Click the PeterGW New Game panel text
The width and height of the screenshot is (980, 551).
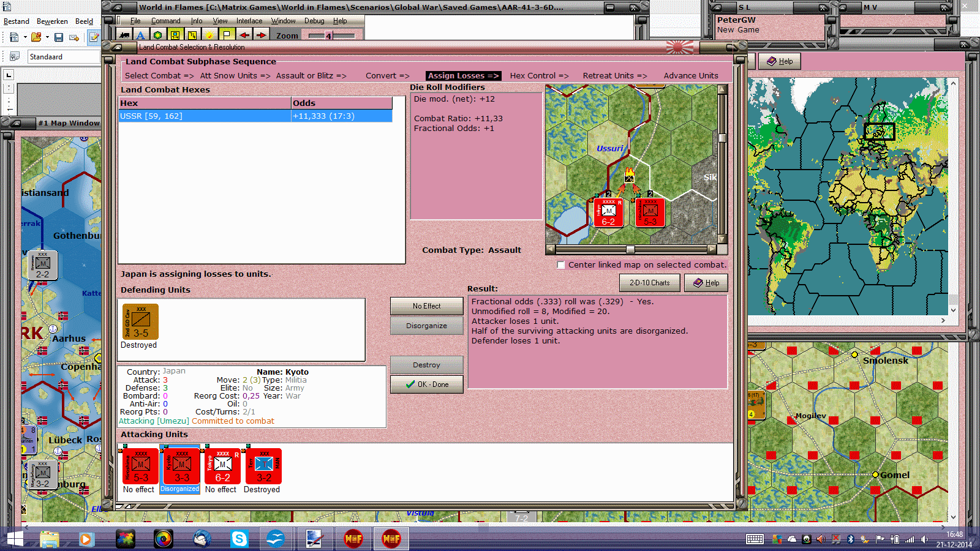pos(738,25)
